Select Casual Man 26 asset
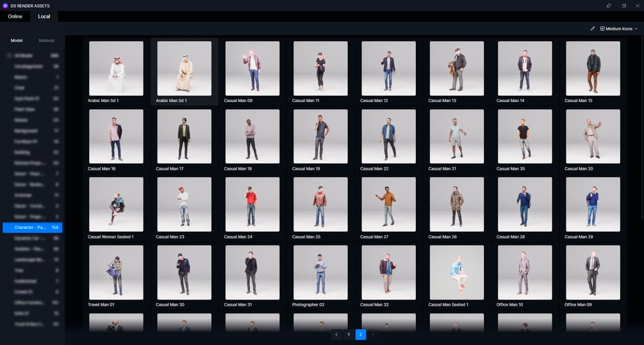Viewport: 644px width, 345px height. tap(457, 205)
